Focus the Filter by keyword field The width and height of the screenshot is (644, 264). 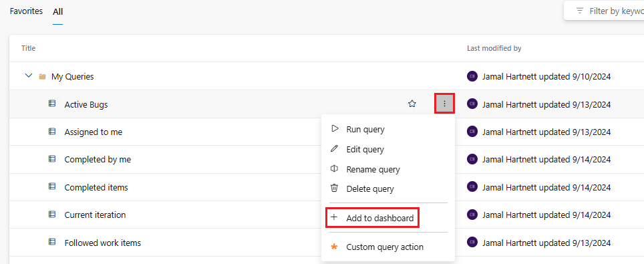click(x=604, y=11)
